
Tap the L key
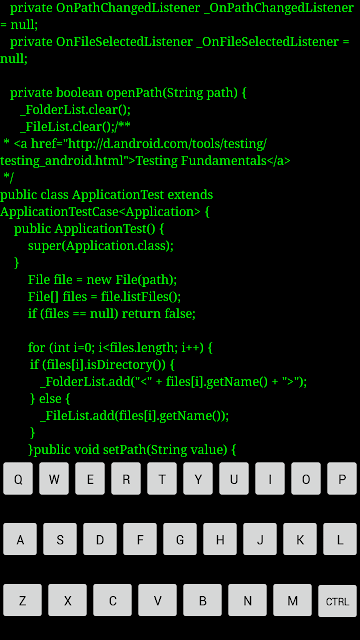coord(340,539)
